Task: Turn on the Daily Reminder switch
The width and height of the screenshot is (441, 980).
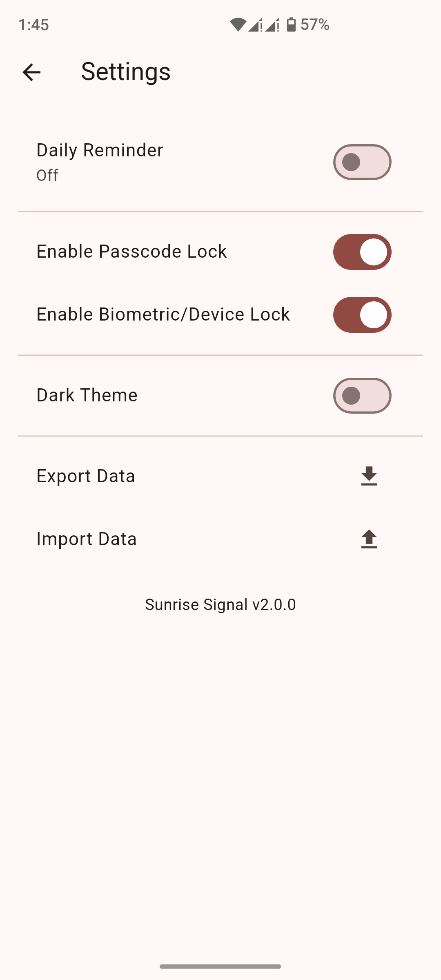Action: click(x=362, y=162)
